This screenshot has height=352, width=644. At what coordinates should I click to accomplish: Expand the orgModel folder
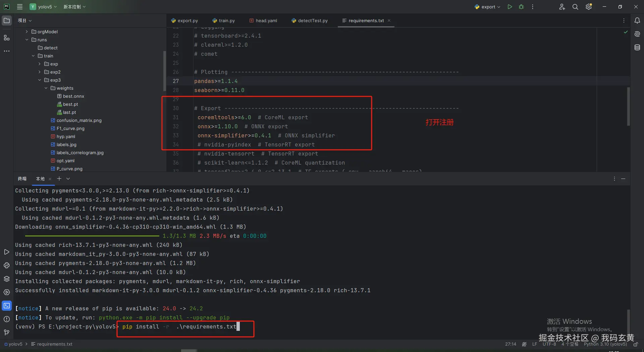tap(27, 32)
